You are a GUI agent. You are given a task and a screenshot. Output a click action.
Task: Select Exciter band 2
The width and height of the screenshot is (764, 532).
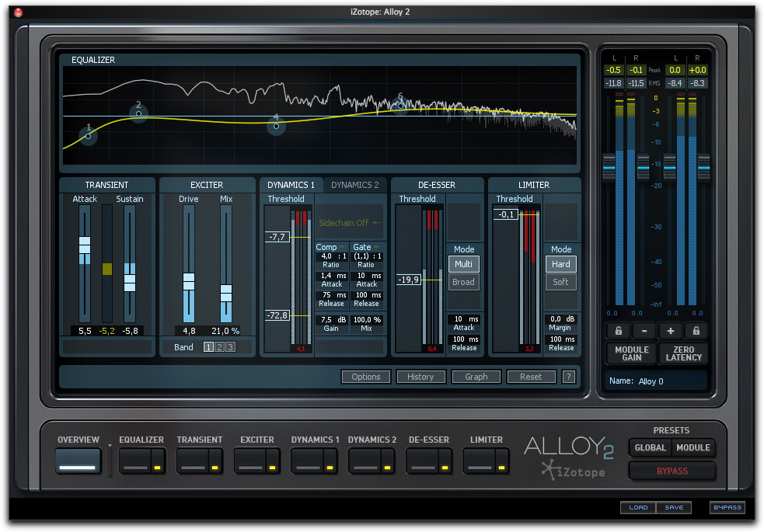219,347
